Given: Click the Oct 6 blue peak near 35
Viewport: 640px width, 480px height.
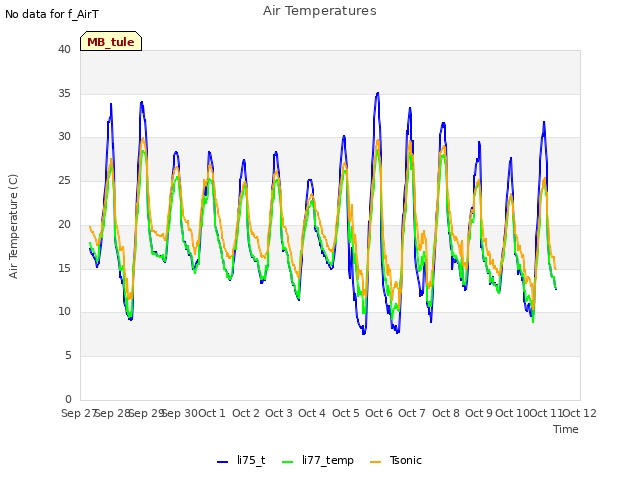Looking at the screenshot, I should coord(378,93).
